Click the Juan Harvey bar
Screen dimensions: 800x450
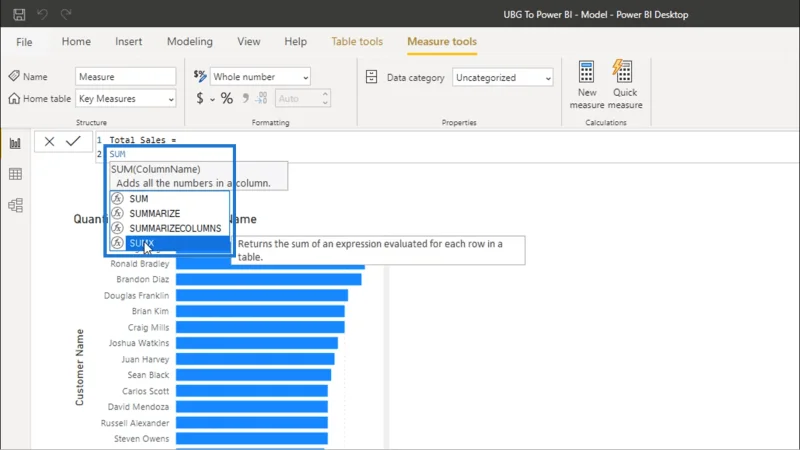pos(255,359)
